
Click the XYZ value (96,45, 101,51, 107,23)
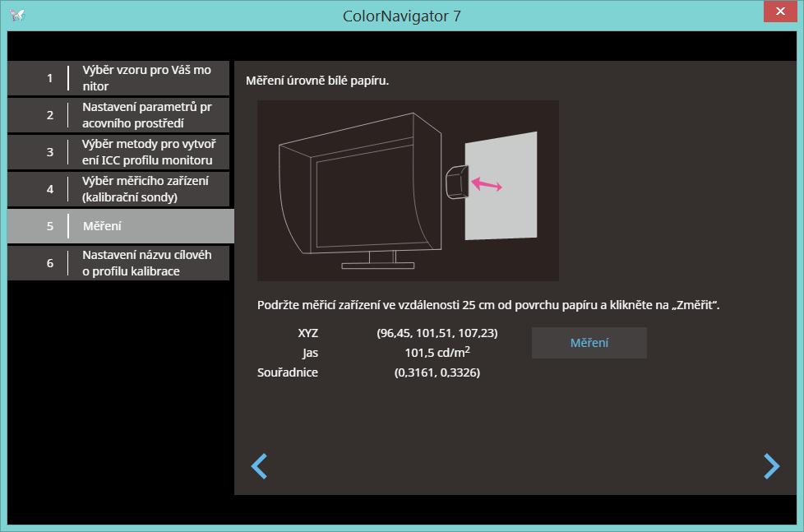[437, 333]
